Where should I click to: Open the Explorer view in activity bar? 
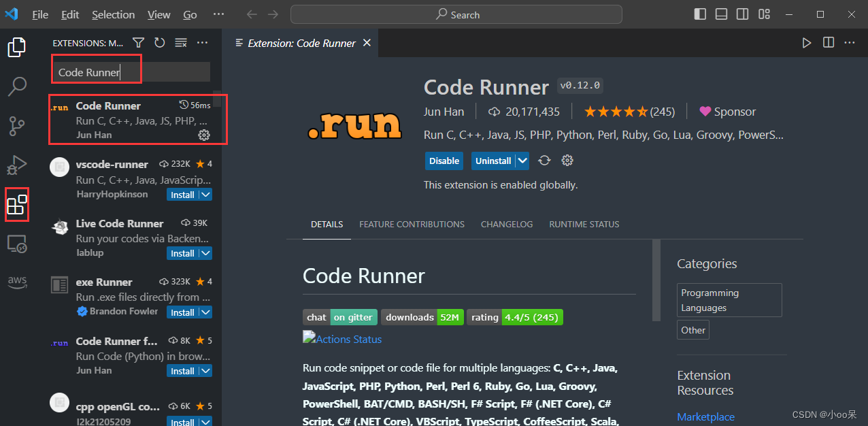pyautogui.click(x=16, y=48)
